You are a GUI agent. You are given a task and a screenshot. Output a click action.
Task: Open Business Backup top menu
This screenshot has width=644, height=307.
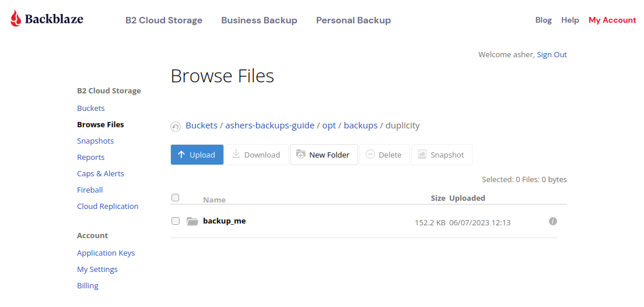pos(259,20)
